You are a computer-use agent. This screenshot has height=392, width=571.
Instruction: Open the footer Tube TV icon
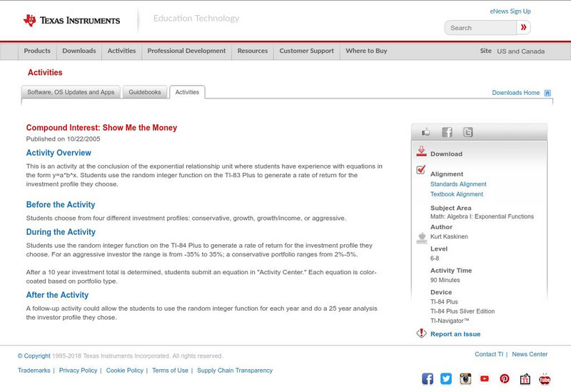pos(545,379)
